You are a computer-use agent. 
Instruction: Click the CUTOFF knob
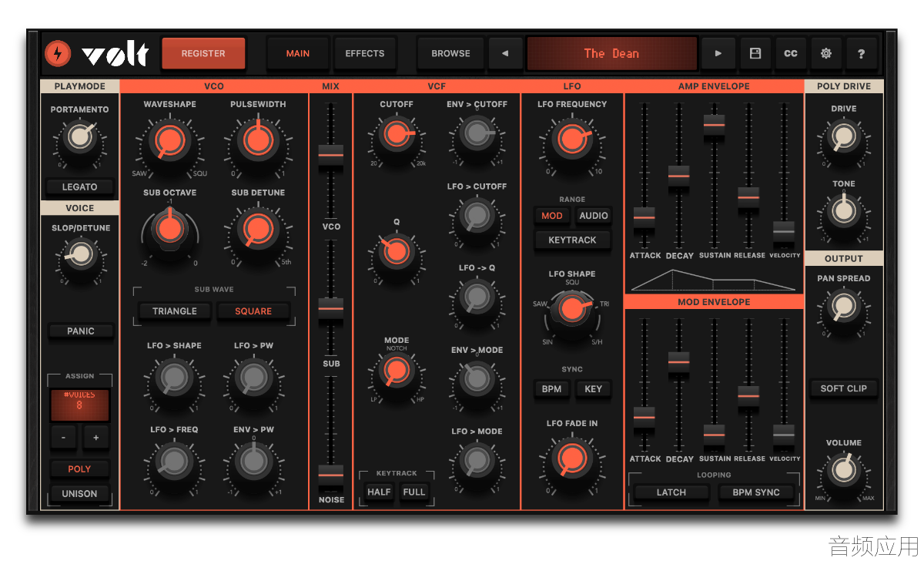(x=396, y=134)
